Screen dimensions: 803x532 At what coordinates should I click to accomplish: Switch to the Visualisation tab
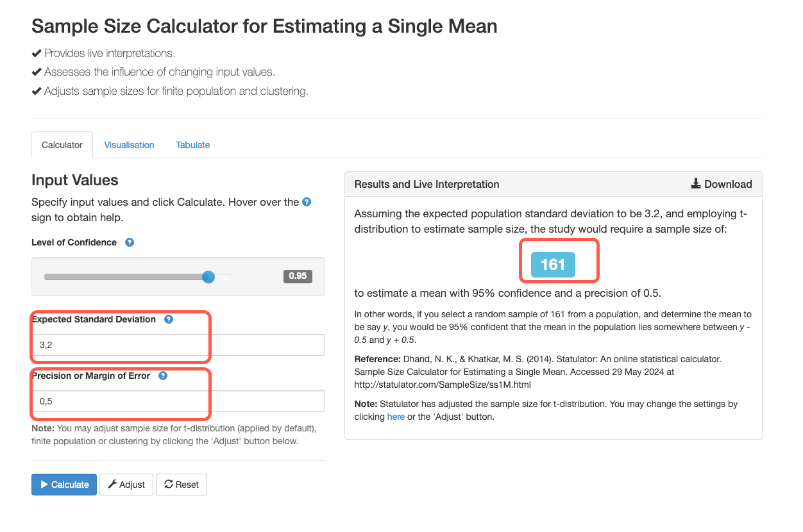[x=129, y=145]
